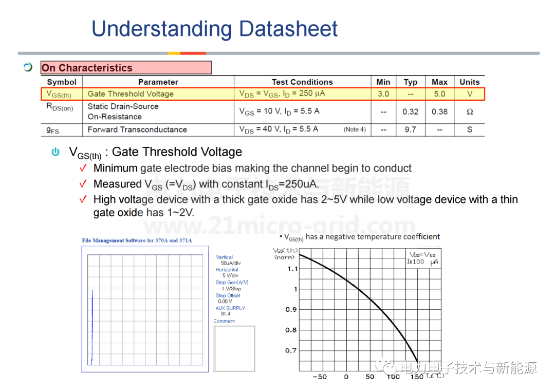This screenshot has height=392, width=555.
Task: Click the 'Step Offset' label
Action: pos(228,295)
